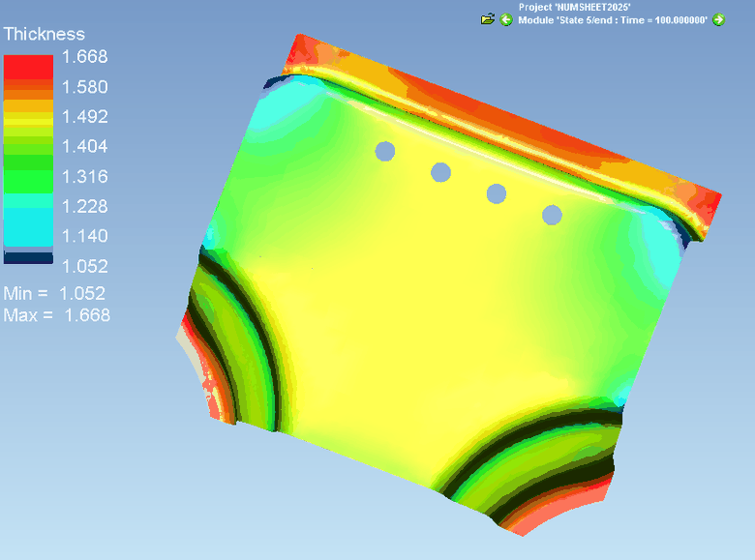Image resolution: width=755 pixels, height=560 pixels.
Task: Select the Project 'NUMSHEET2025' label
Action: 574,7
